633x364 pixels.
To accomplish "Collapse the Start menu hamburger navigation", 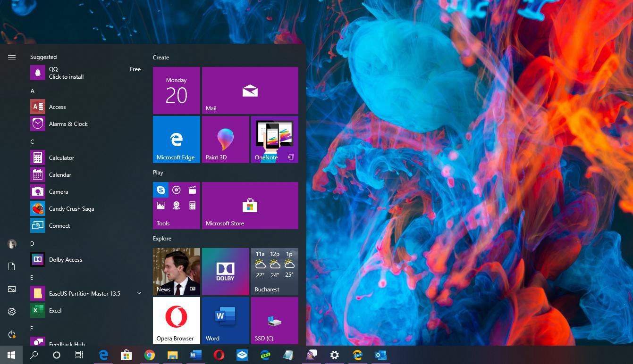I will [12, 57].
